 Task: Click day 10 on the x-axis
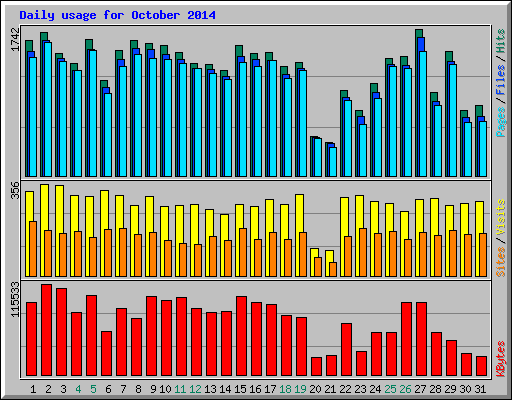click(x=165, y=389)
